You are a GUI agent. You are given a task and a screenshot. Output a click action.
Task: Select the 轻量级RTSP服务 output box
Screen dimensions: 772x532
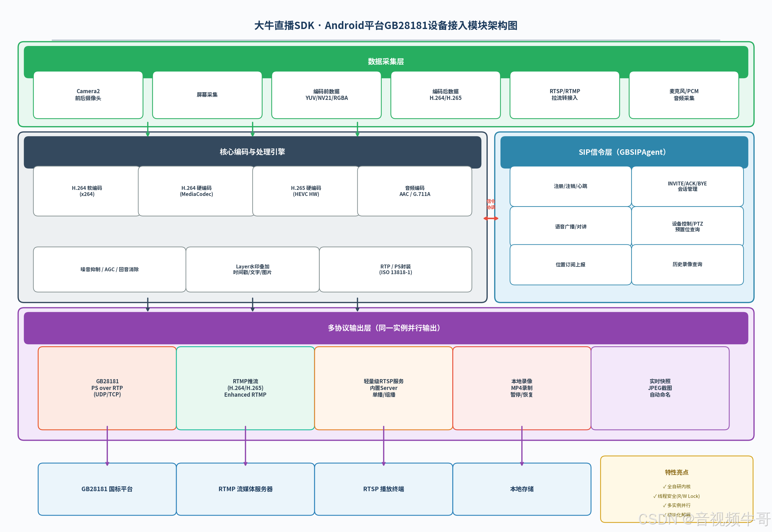383,388
